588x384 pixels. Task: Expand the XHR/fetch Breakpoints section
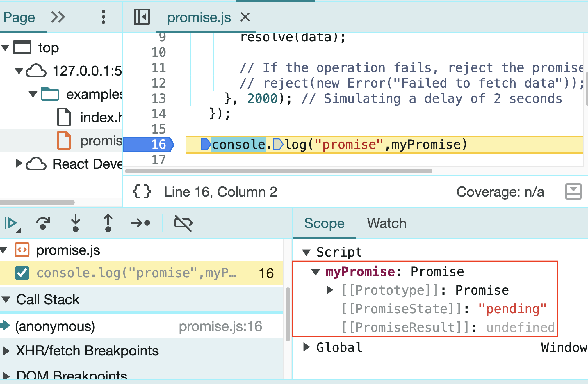[x=6, y=351]
